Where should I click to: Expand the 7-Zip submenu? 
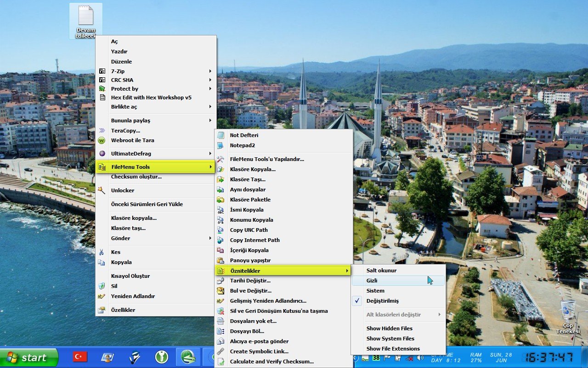coord(156,71)
